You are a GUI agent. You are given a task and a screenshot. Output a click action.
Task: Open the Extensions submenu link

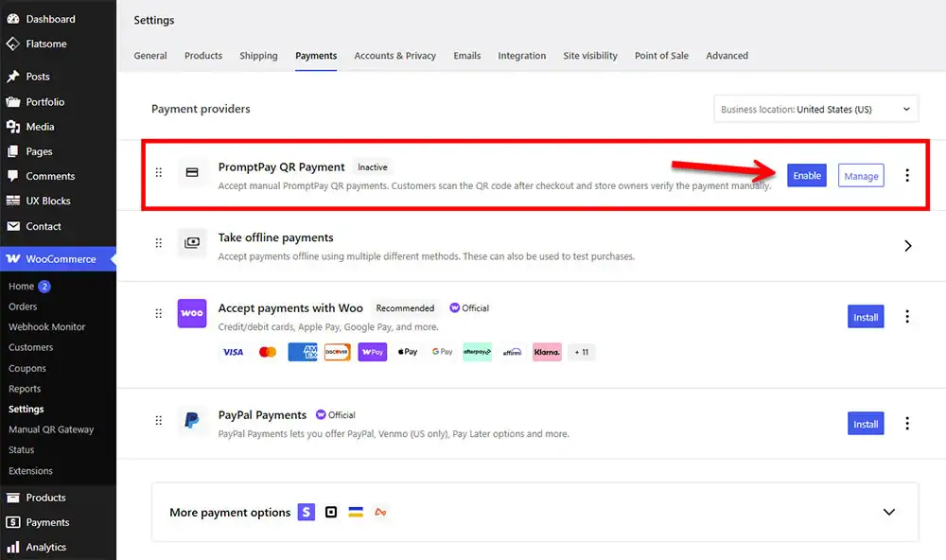click(x=31, y=471)
